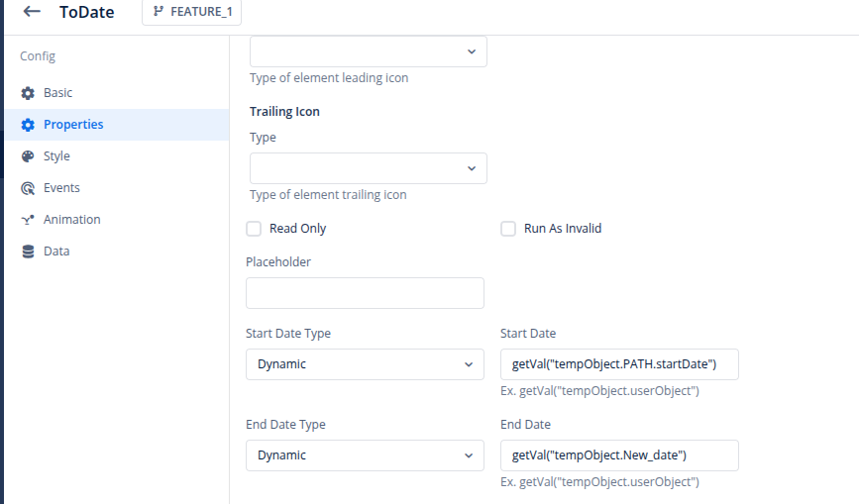Click the Basic gear icon
This screenshot has height=504, width=859.
(28, 93)
